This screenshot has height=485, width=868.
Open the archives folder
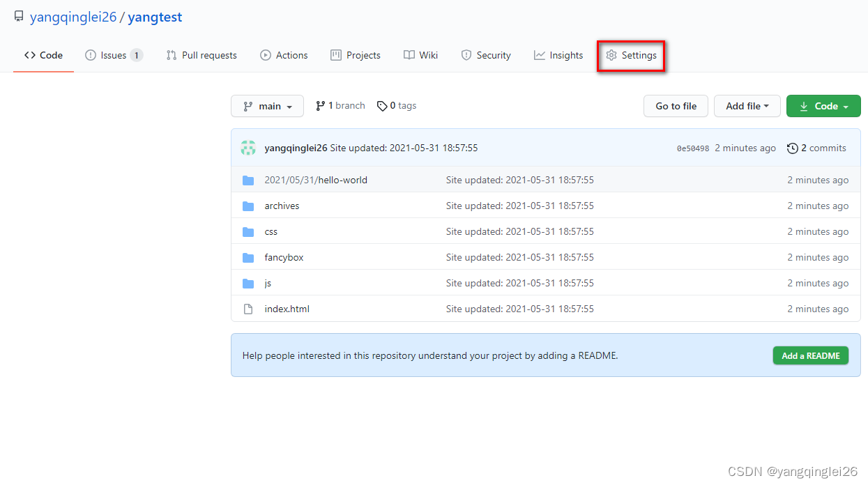[x=282, y=206]
